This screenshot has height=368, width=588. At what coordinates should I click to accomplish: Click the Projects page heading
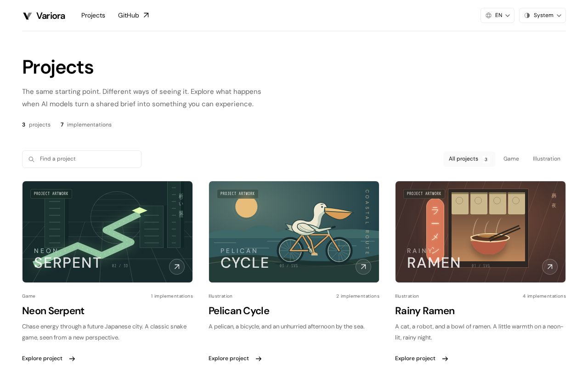click(x=58, y=67)
